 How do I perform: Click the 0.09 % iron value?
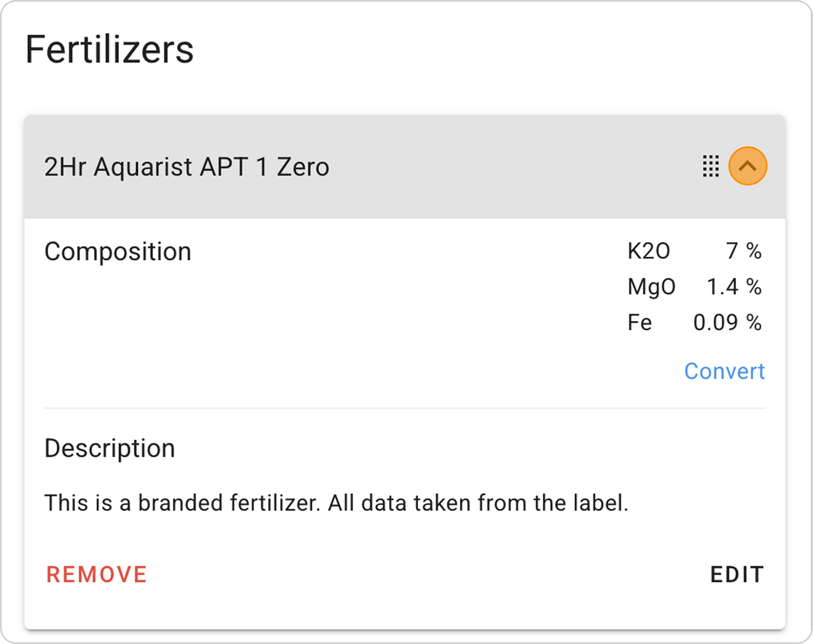pos(727,322)
